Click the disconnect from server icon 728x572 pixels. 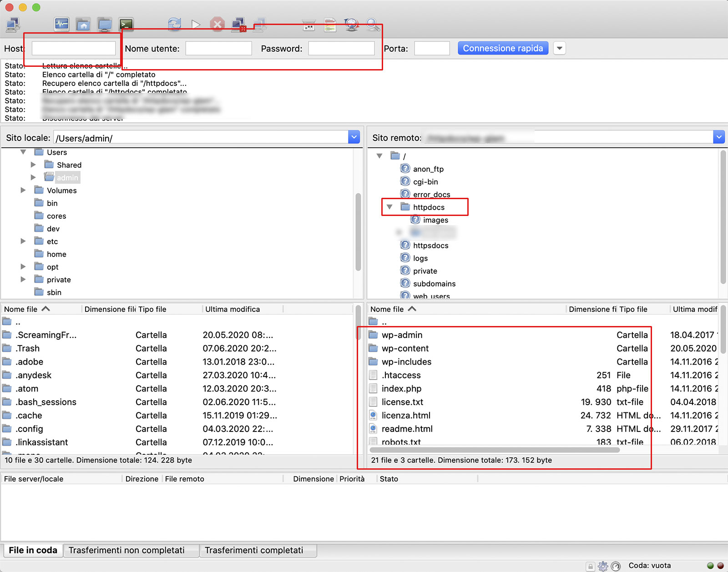tap(239, 25)
